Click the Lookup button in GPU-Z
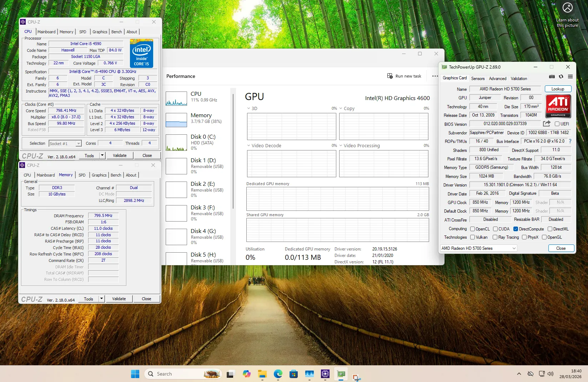 click(x=558, y=89)
